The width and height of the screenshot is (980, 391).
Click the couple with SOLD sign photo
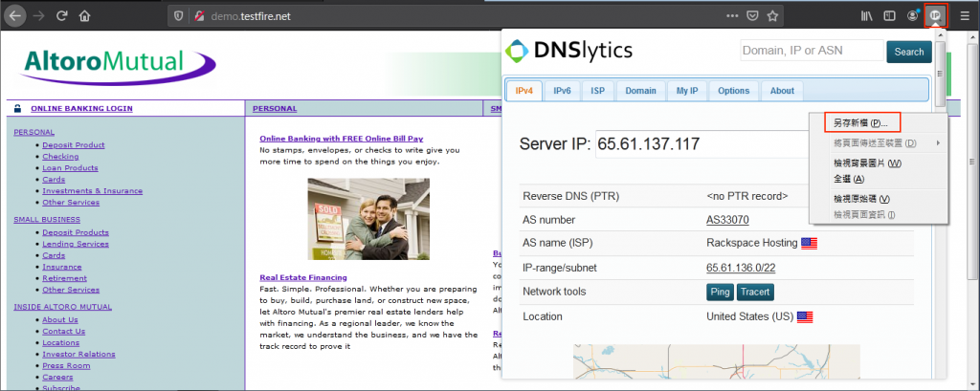pyautogui.click(x=368, y=219)
